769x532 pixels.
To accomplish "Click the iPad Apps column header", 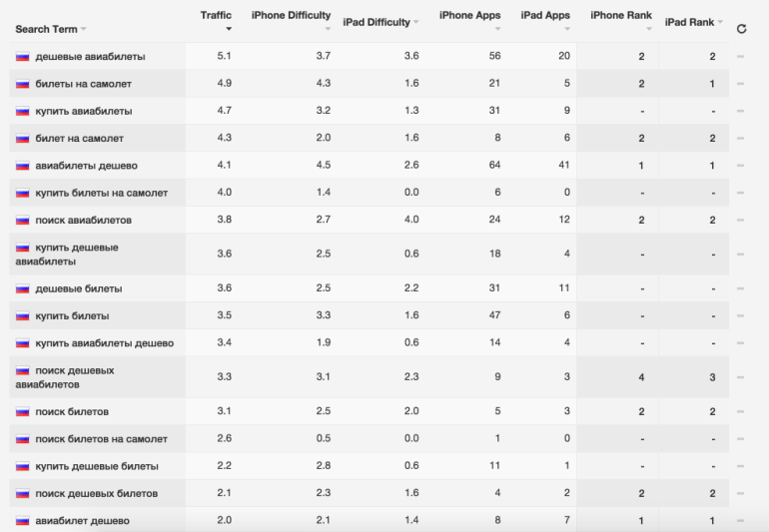I will coord(545,15).
